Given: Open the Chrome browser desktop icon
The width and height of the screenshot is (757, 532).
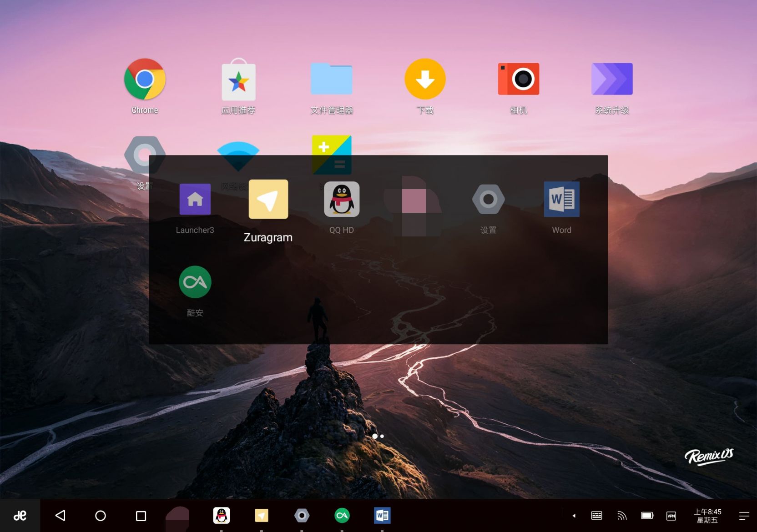Looking at the screenshot, I should point(145,79).
